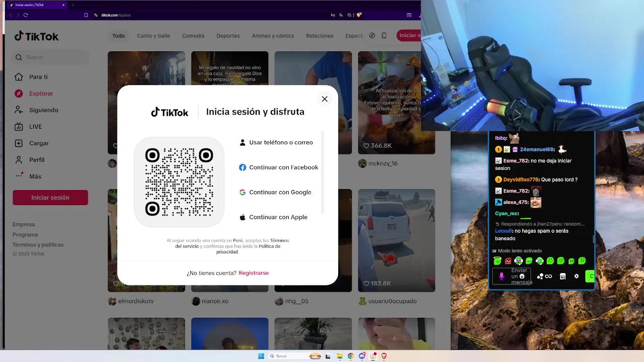
Task: Open Política de privacidad link
Action: tap(249, 249)
